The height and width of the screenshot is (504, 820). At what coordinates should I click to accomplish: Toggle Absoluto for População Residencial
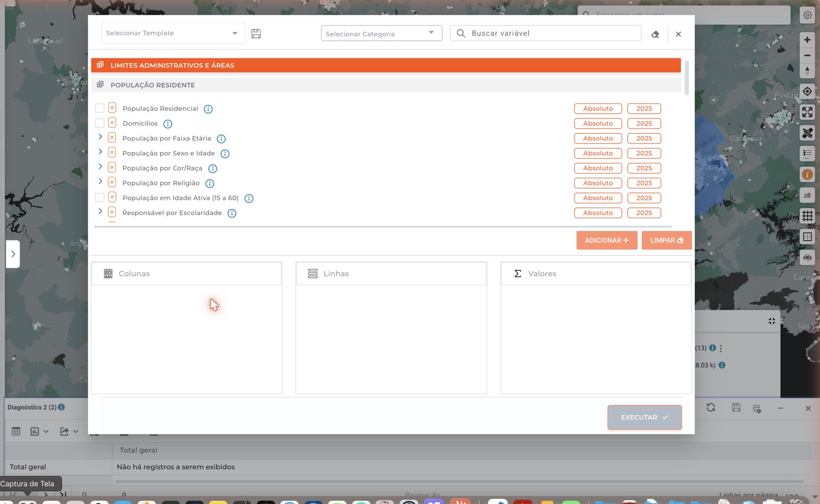[598, 109]
